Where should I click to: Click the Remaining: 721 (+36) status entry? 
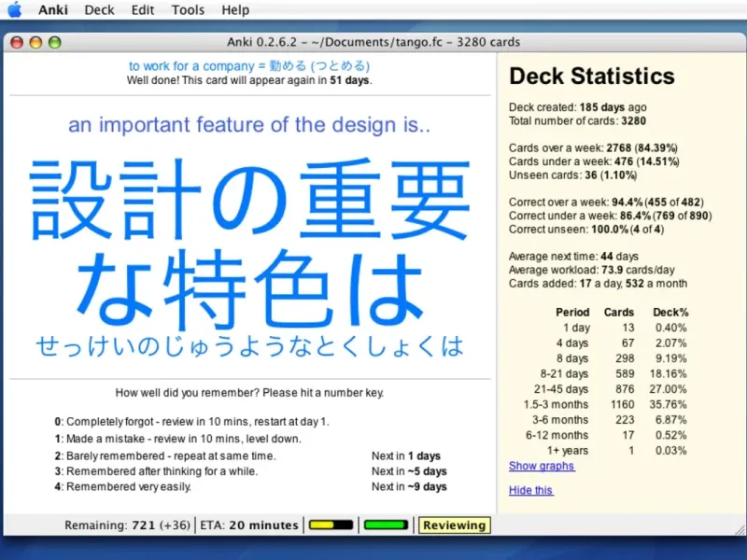point(127,525)
